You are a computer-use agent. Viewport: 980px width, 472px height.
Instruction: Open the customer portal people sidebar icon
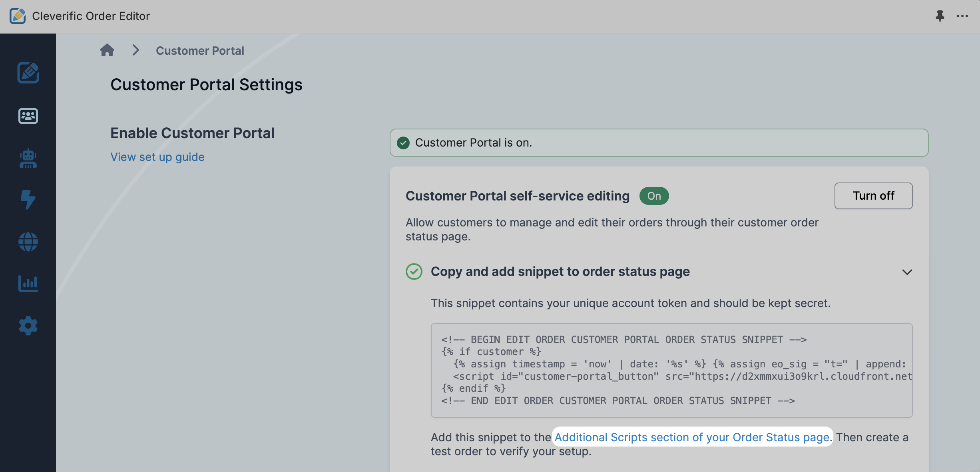click(x=28, y=116)
